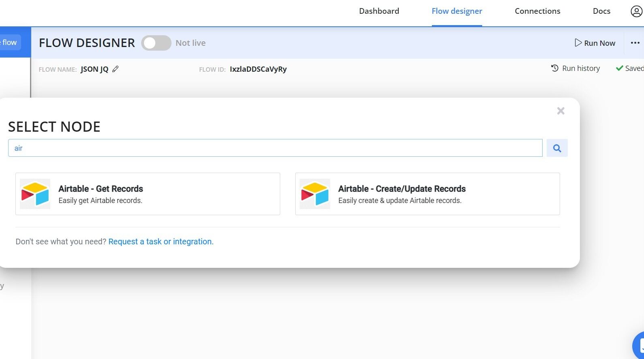The image size is (644, 359).
Task: Open the three-dot more options menu
Action: pos(635,43)
